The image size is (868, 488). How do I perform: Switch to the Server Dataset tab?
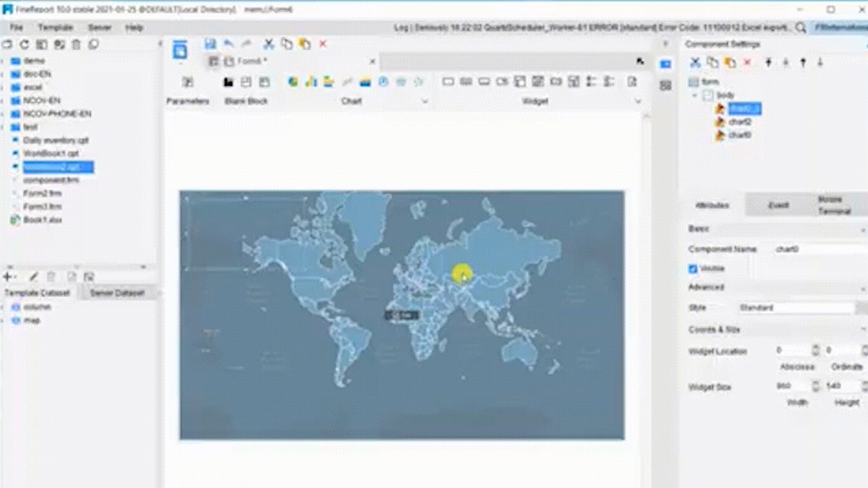click(x=117, y=293)
